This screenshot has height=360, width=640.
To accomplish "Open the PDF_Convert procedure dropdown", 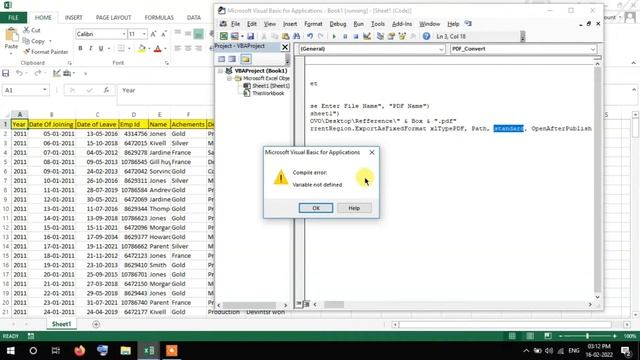I will 592,49.
